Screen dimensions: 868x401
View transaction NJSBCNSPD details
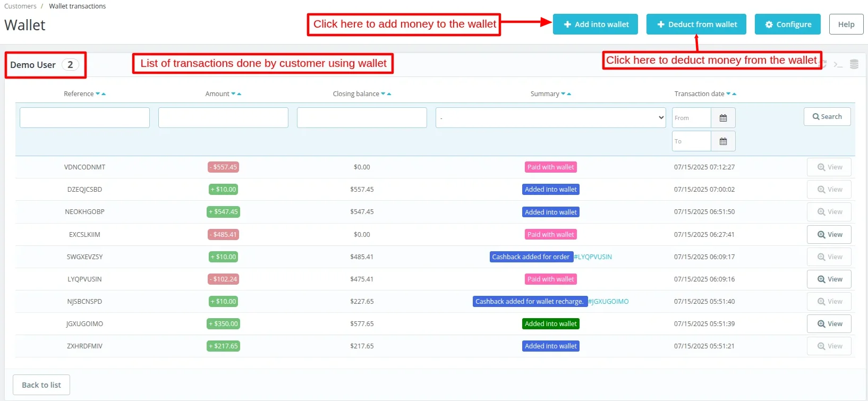click(829, 302)
